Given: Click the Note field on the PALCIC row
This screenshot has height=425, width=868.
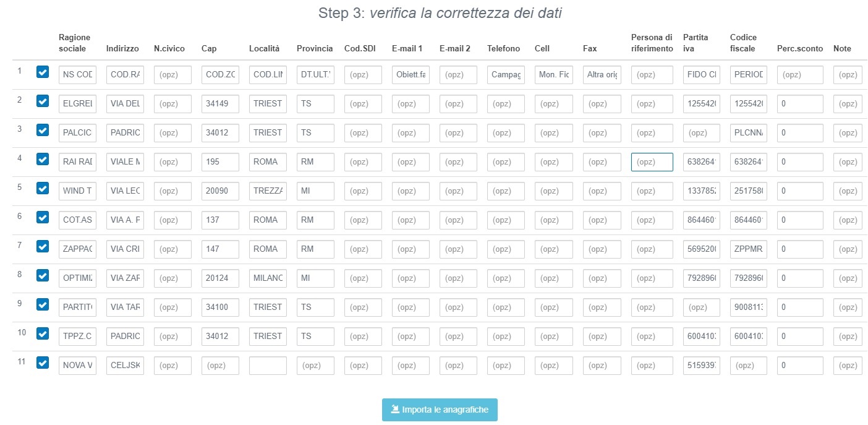Looking at the screenshot, I should 847,132.
